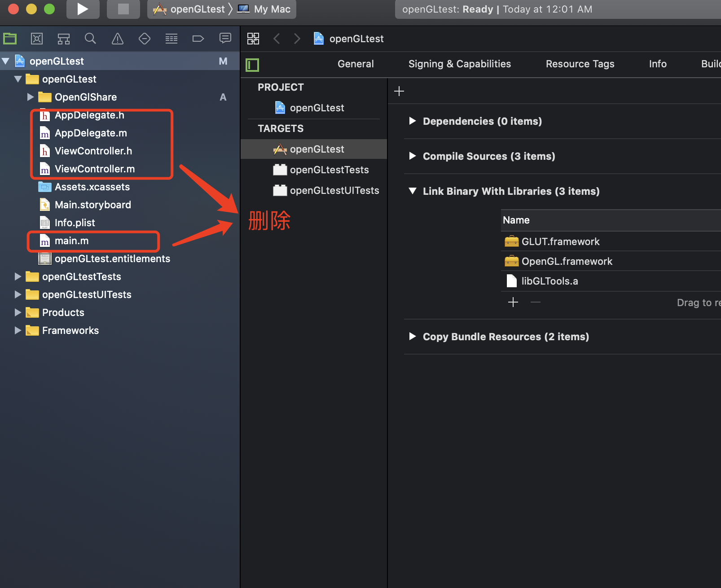Run the project with the Play button
721x588 pixels.
tap(83, 9)
